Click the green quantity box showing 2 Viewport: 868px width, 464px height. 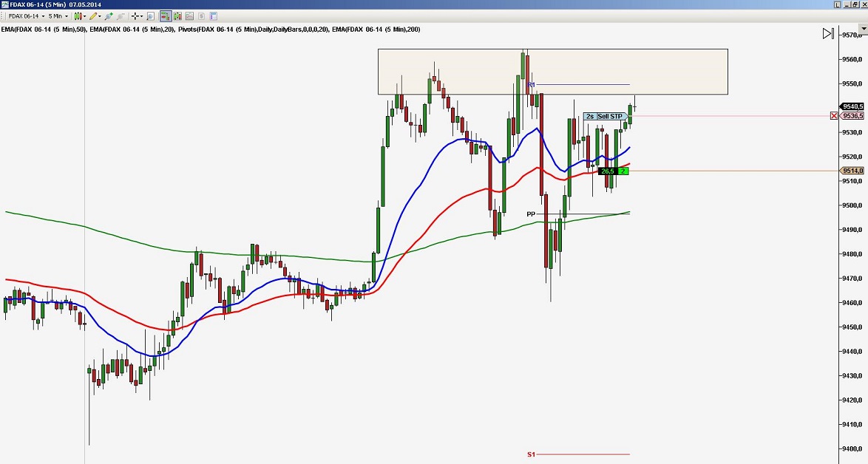tap(623, 171)
